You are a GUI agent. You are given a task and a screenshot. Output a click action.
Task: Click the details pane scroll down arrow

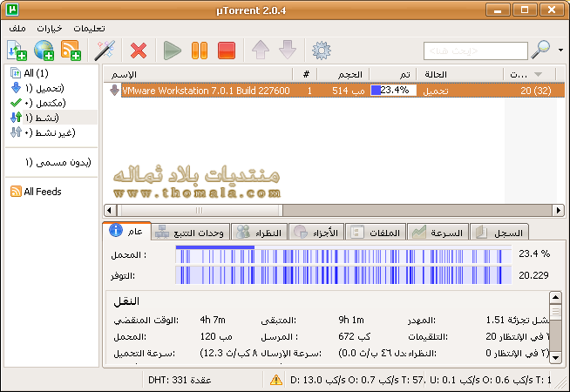(x=555, y=357)
